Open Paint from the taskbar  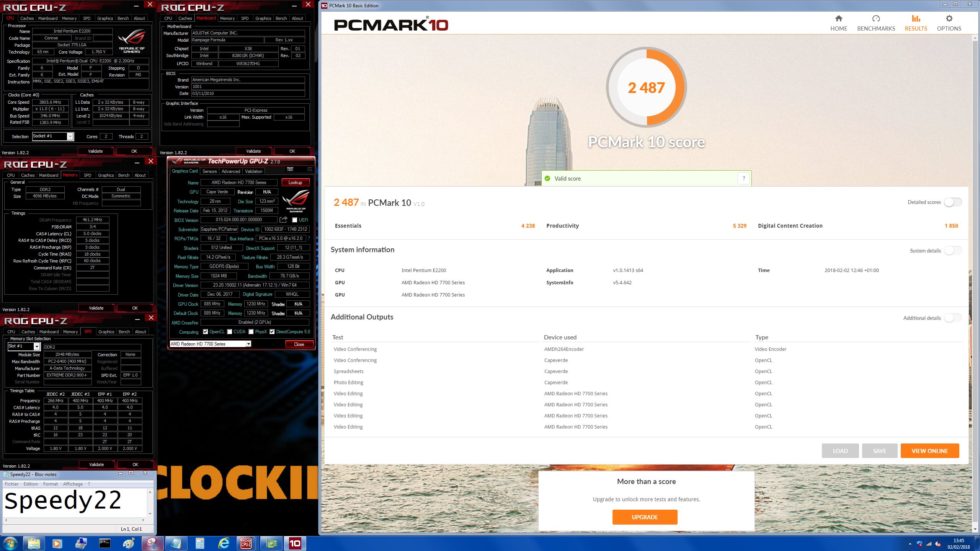pyautogui.click(x=129, y=543)
